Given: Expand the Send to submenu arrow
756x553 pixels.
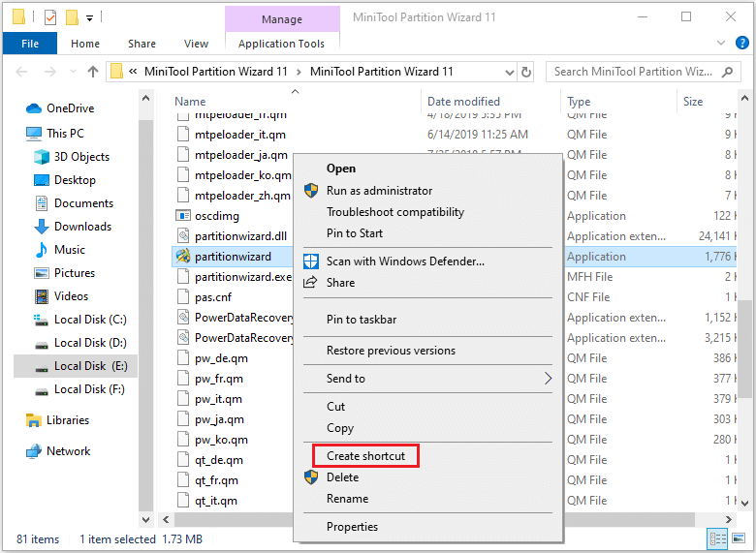Looking at the screenshot, I should [x=548, y=378].
